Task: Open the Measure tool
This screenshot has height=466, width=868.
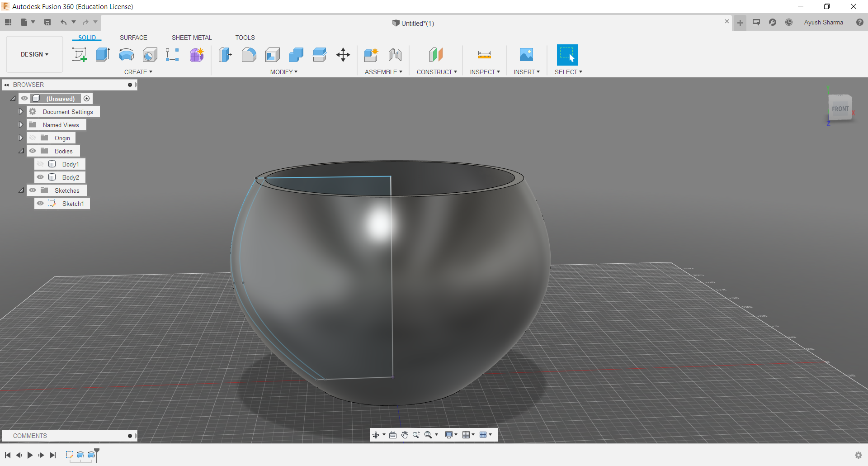Action: [485, 55]
